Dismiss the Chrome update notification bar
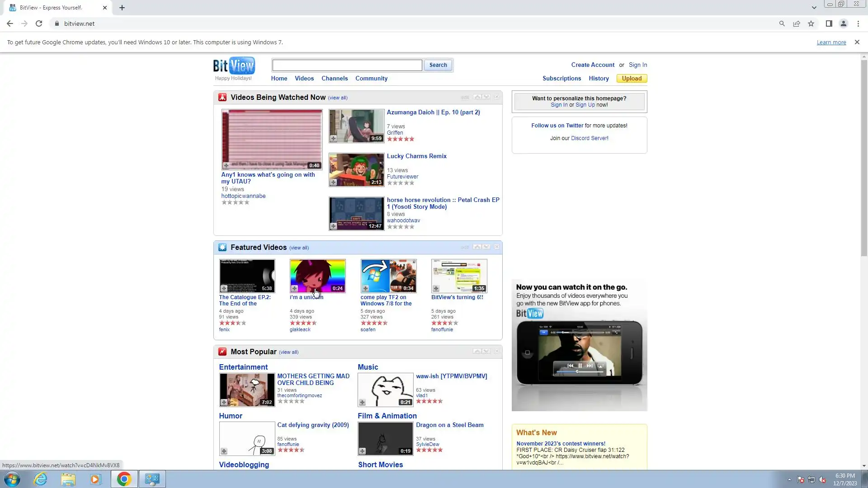The width and height of the screenshot is (868, 488). click(x=857, y=42)
